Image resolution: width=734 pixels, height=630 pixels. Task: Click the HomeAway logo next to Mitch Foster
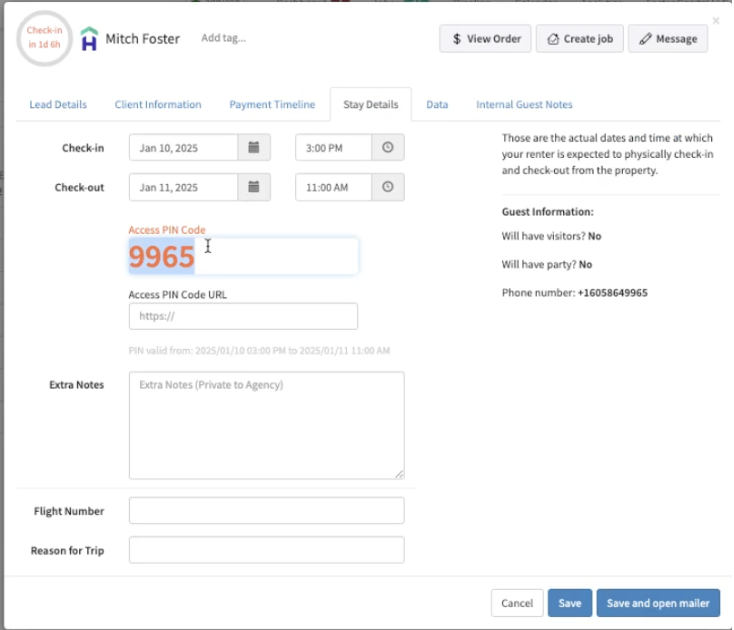click(90, 39)
